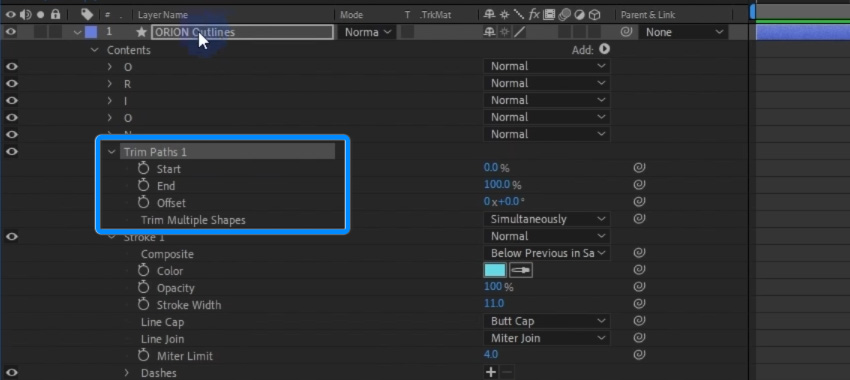This screenshot has height=380, width=850.
Task: Click the TrkMat column header
Action: pos(435,15)
